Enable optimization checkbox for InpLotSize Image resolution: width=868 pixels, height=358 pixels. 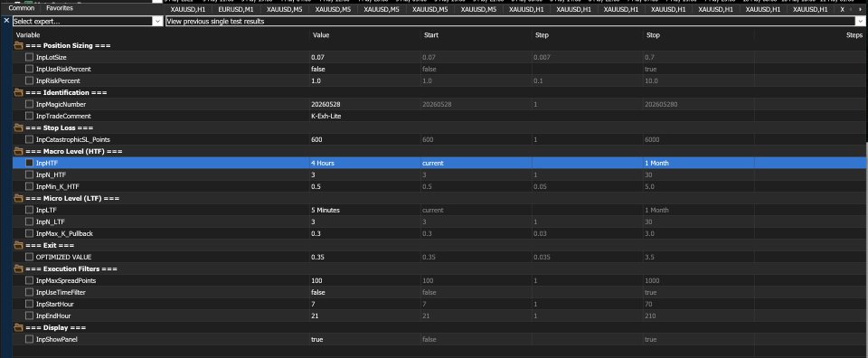[x=29, y=58]
